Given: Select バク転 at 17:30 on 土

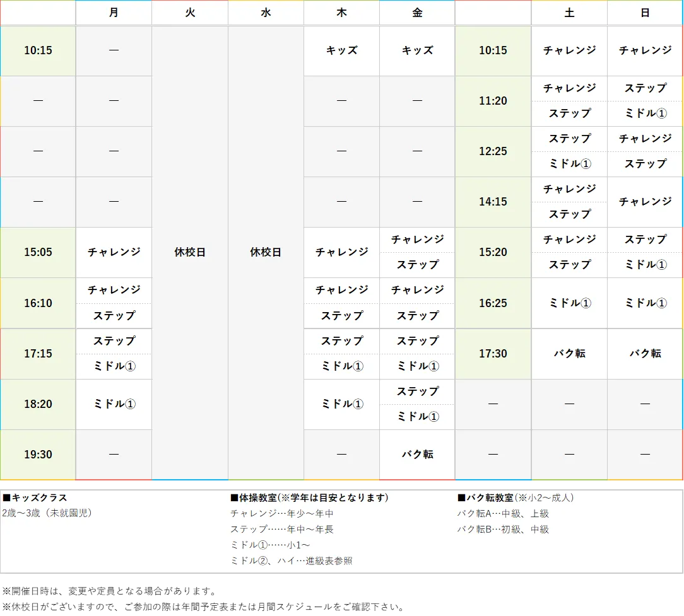Looking at the screenshot, I should [x=569, y=354].
